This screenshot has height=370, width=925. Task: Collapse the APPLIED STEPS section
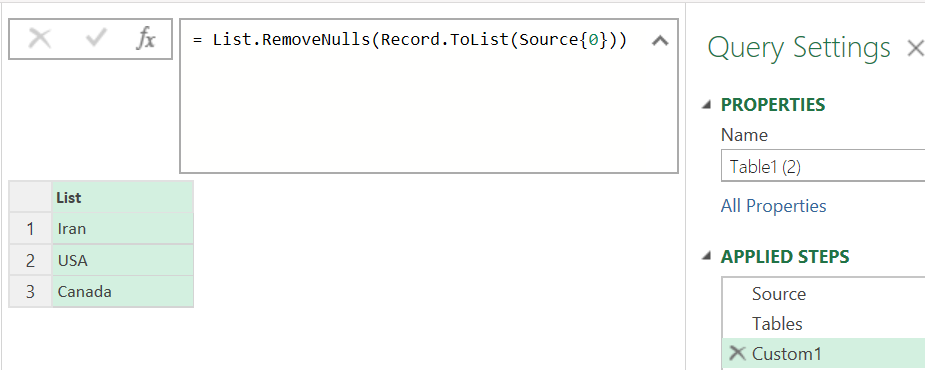(707, 257)
